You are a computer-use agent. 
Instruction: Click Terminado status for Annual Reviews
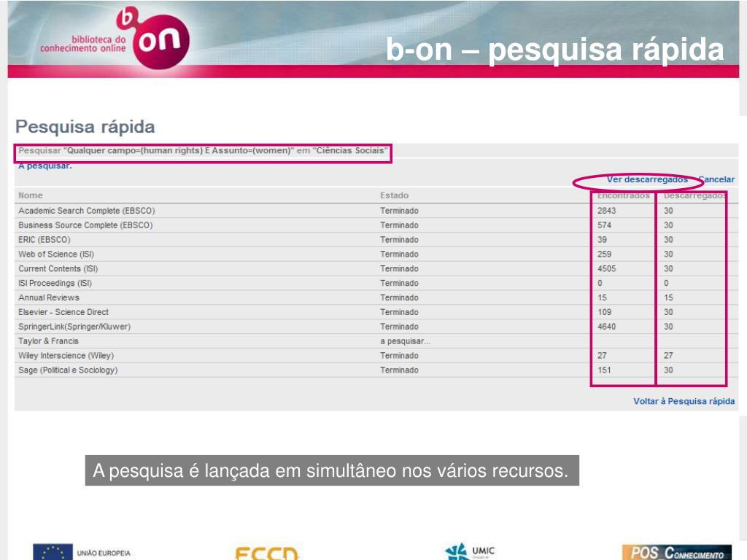tap(399, 297)
